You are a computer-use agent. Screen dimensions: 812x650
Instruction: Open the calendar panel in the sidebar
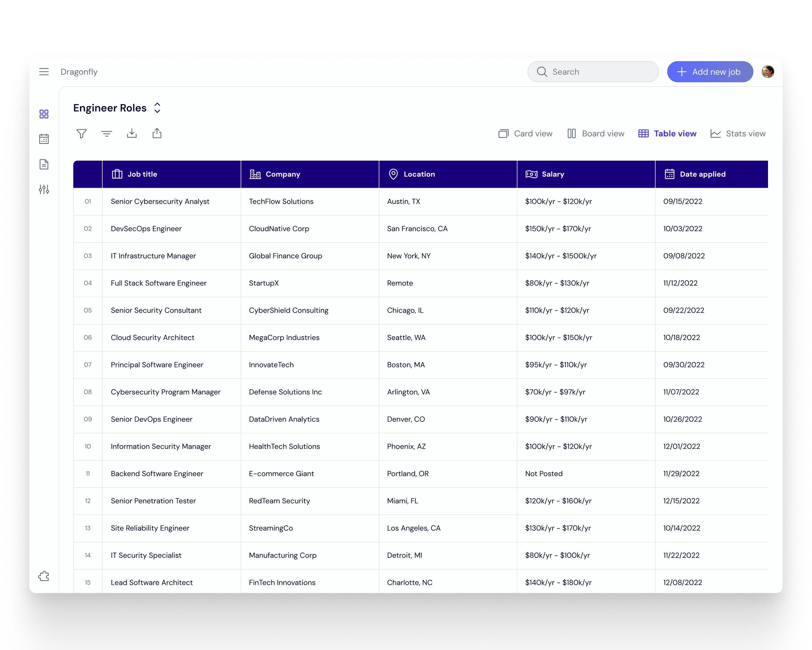44,139
